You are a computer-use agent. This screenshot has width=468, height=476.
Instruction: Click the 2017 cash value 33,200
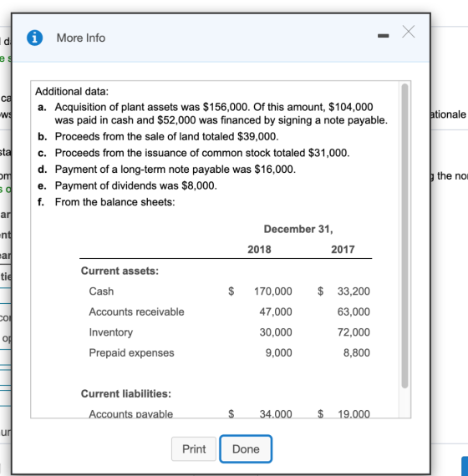[354, 291]
